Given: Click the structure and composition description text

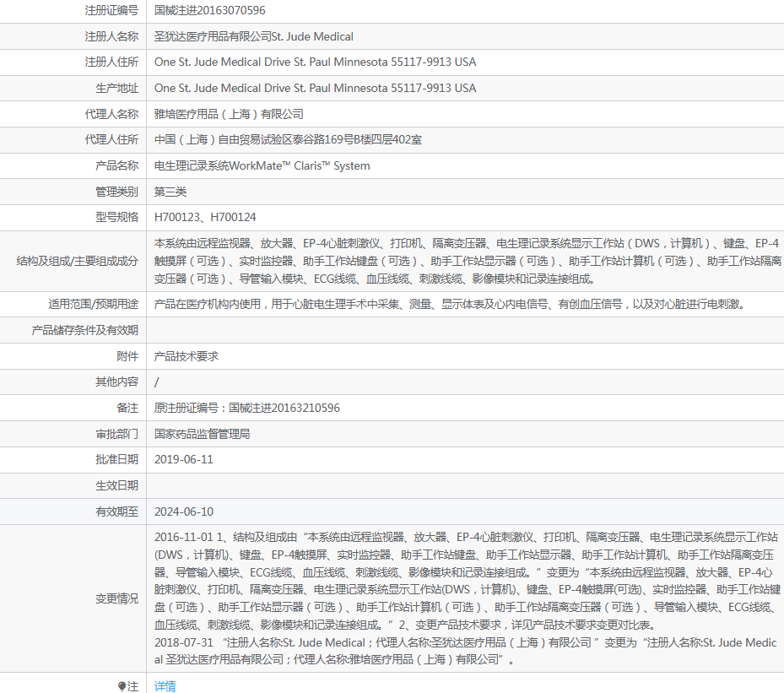Looking at the screenshot, I should [468, 261].
